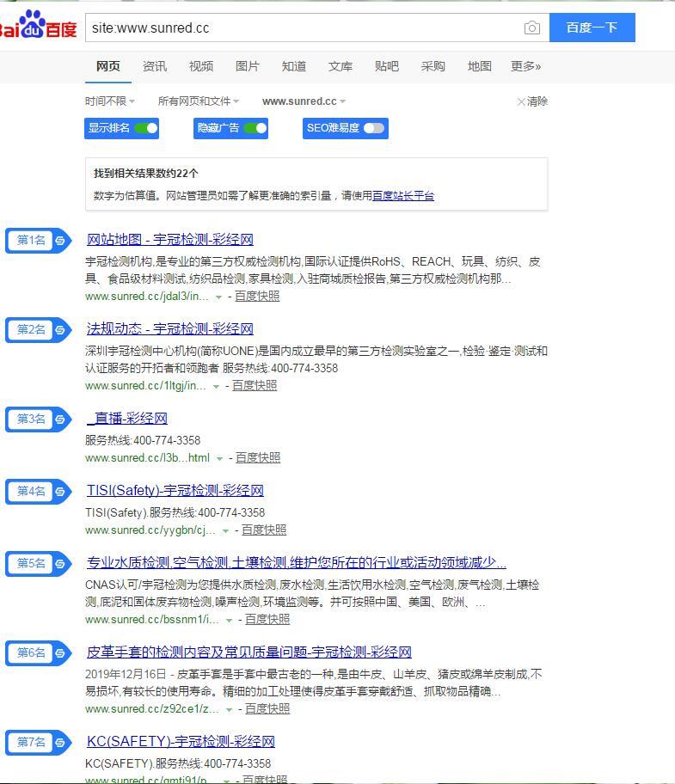Switch to the 贴吧 tab
Viewport: 675px width, 784px height.
(387, 66)
